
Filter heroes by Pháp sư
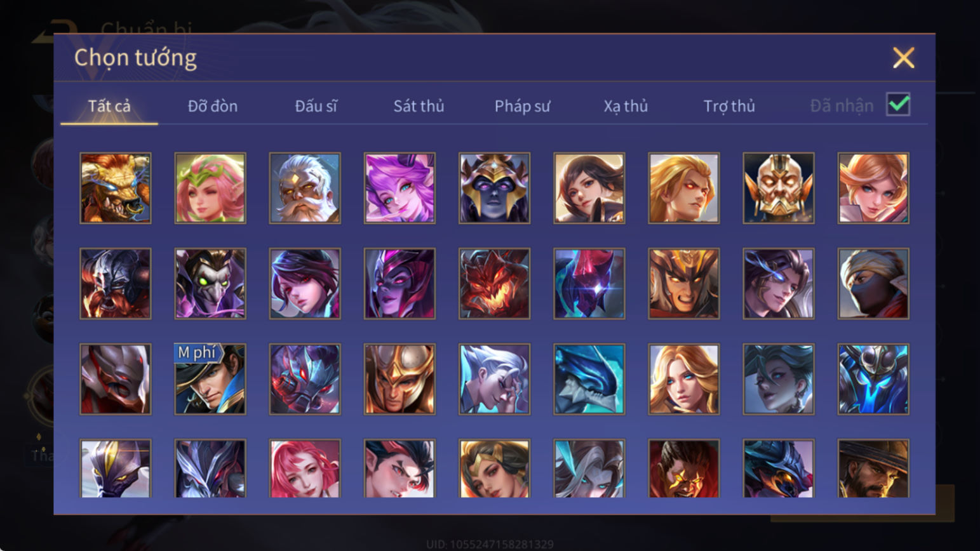[522, 106]
